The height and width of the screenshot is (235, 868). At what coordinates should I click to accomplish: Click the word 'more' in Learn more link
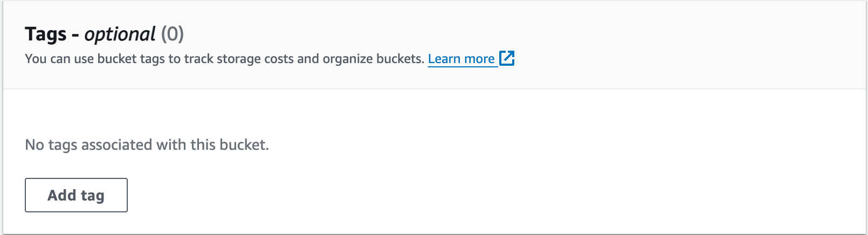coord(479,59)
